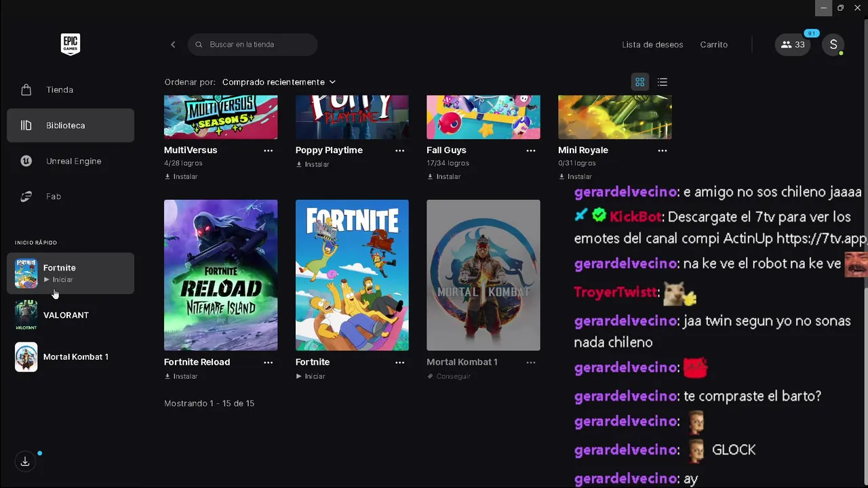
Task: Open Fortnite library card options menu
Action: click(x=399, y=363)
